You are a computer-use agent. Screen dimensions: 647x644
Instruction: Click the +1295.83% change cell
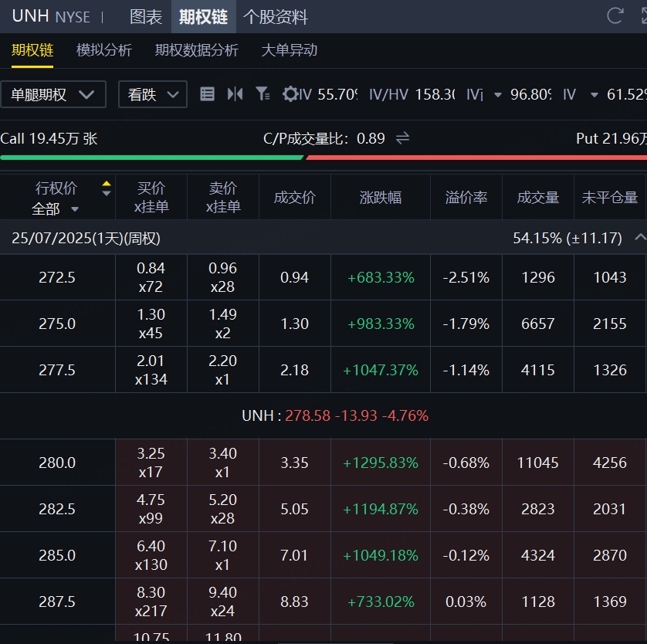point(381,463)
